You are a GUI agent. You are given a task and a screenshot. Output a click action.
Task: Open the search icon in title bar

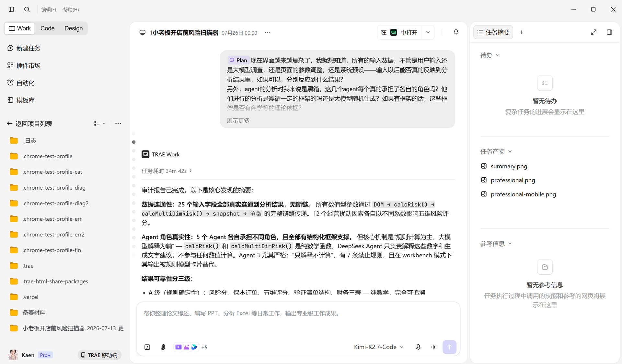click(x=27, y=9)
